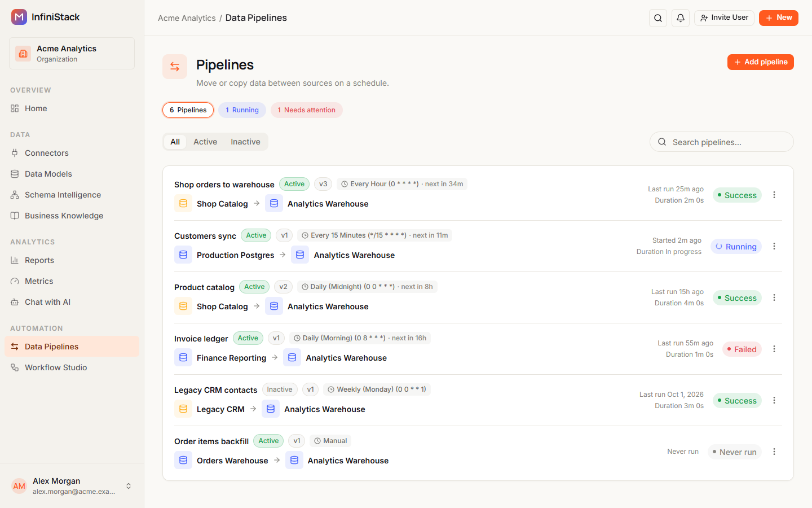The image size is (812, 508).
Task: Open Workflow Studio in sidebar
Action: [72, 367]
